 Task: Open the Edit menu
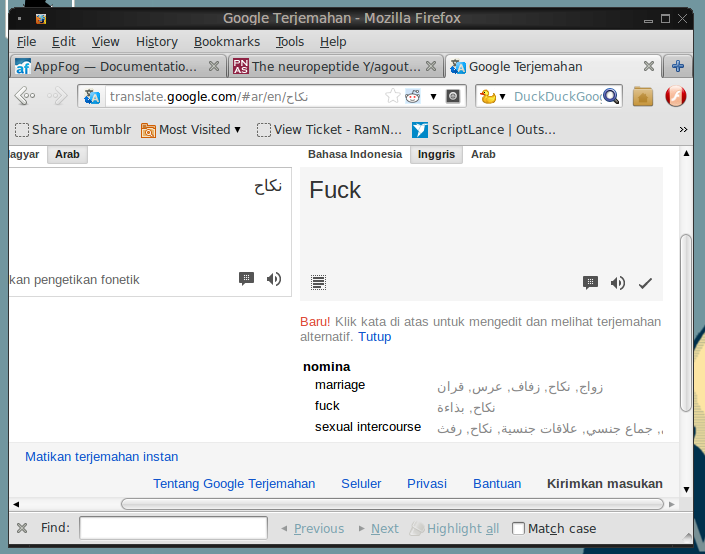63,42
